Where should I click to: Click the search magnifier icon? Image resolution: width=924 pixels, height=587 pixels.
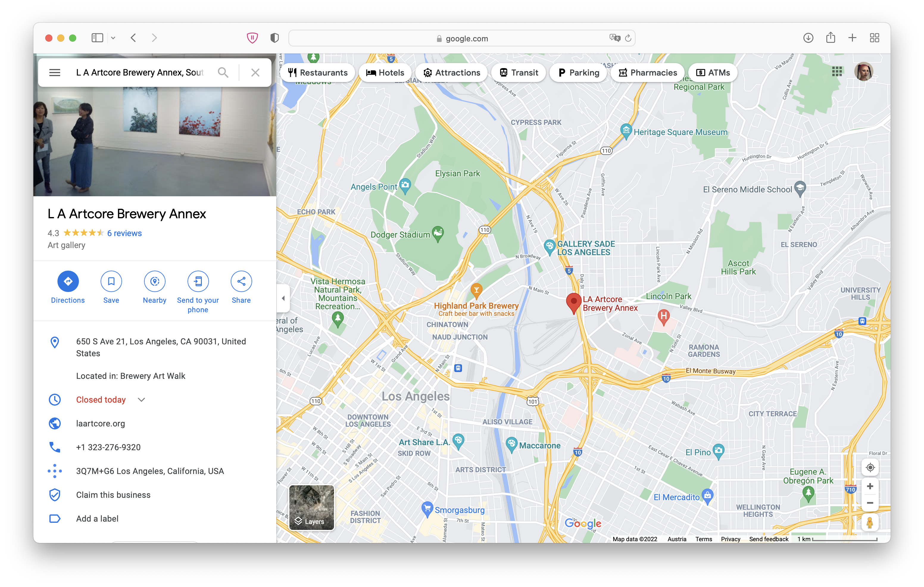coord(223,73)
